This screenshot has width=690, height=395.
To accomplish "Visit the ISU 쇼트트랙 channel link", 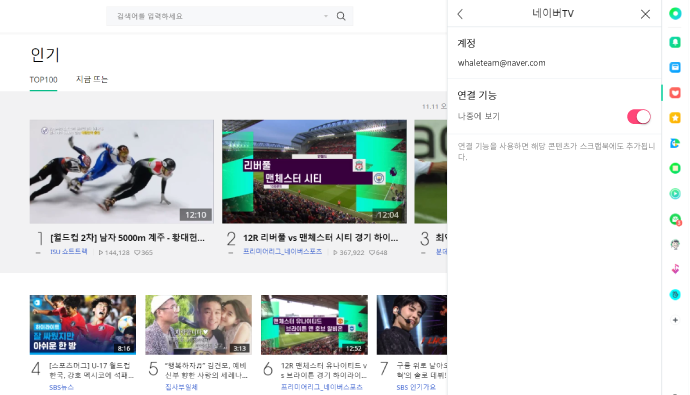I will [x=69, y=252].
